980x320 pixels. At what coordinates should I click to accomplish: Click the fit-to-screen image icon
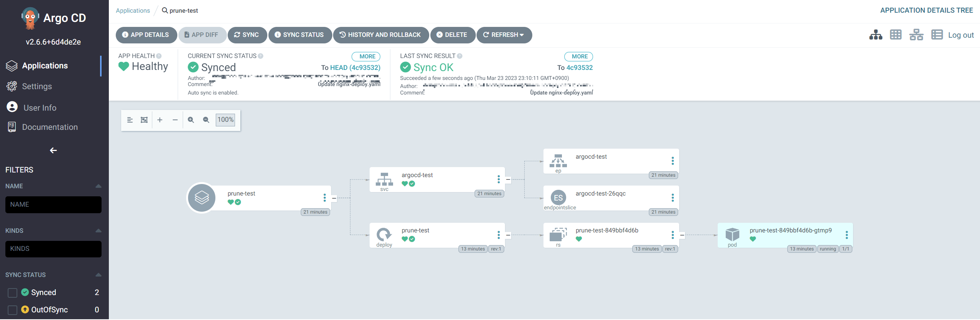(x=144, y=120)
